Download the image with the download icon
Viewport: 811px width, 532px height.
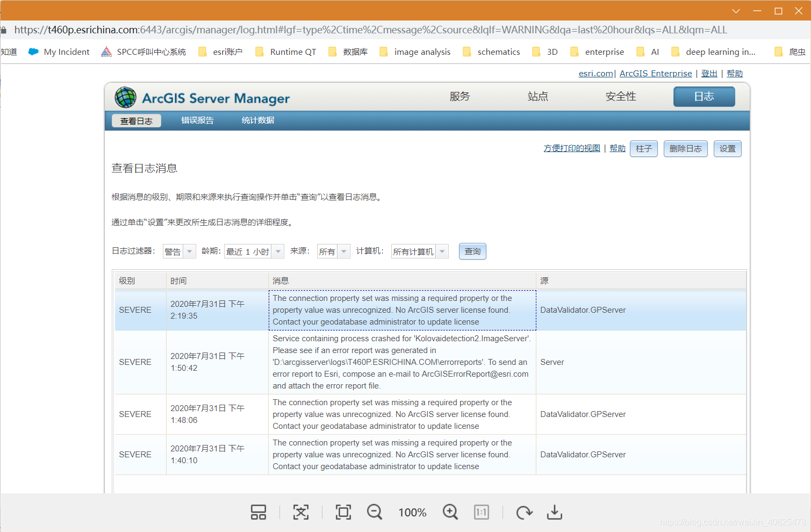(x=554, y=512)
